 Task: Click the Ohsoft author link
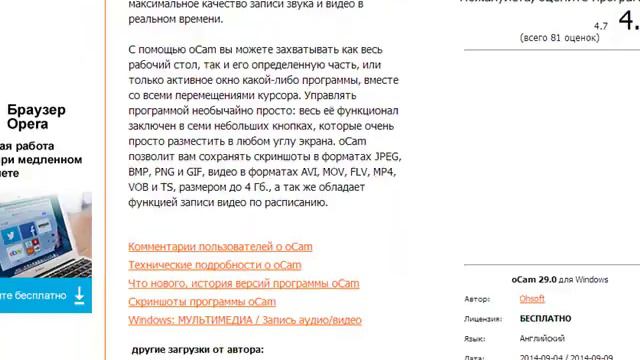coord(532,299)
